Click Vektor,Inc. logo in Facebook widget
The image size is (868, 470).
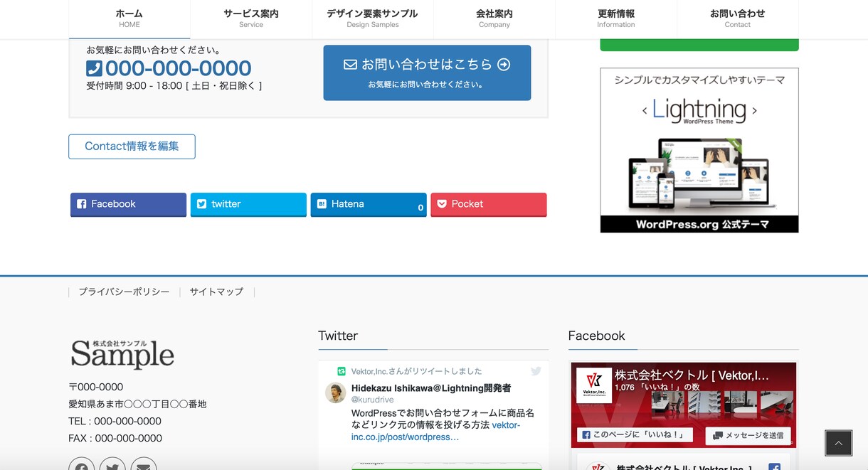(594, 385)
